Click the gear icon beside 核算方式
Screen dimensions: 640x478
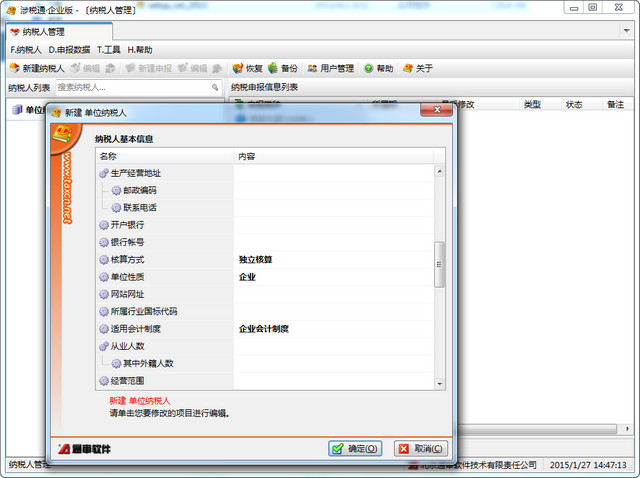point(104,260)
